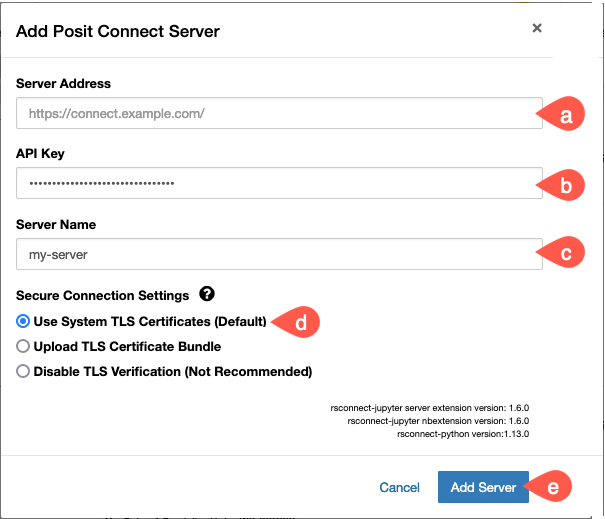Screen dimensions: 605x519
Task: Click the Cancel link
Action: click(399, 487)
